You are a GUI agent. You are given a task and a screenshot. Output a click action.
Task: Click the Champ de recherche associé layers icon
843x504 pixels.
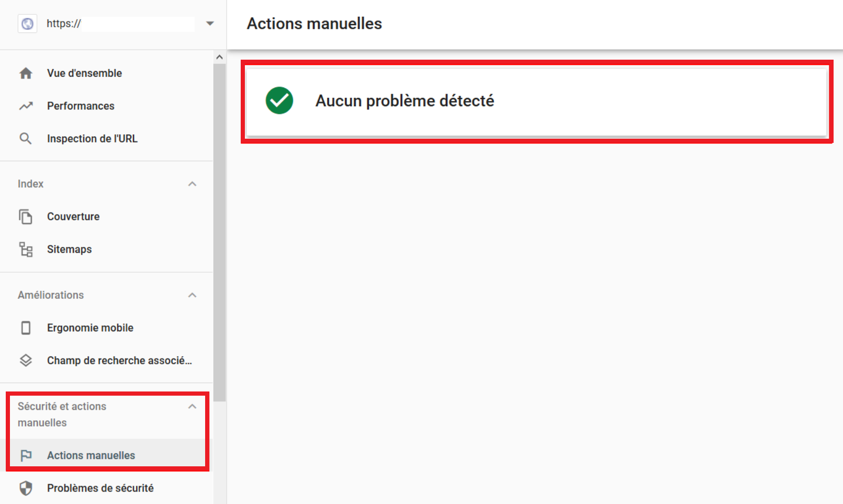tap(26, 360)
